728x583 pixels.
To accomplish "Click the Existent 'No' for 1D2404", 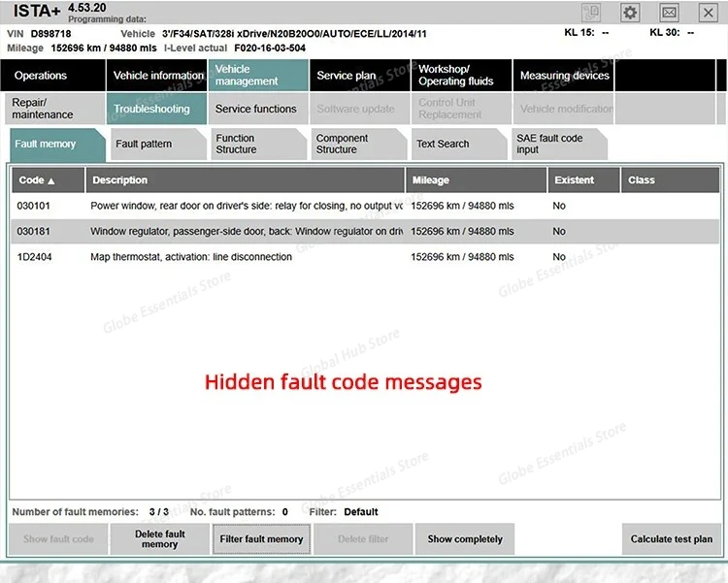I will [559, 257].
